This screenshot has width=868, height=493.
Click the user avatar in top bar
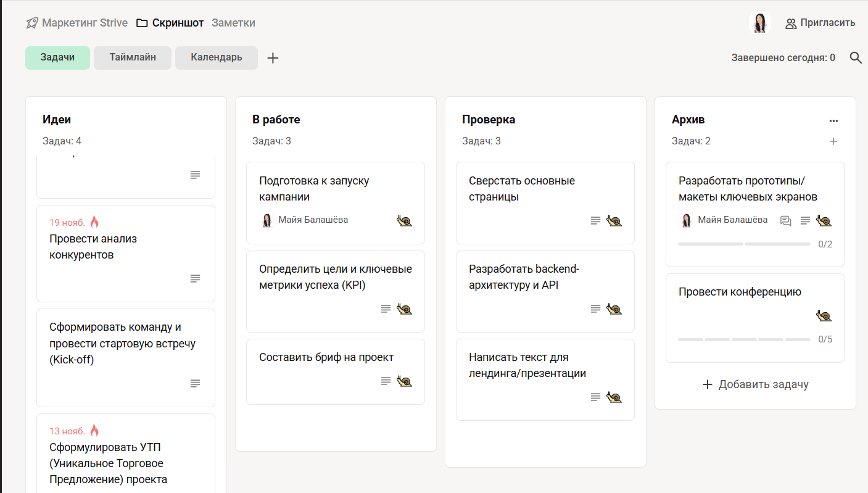[x=759, y=23]
